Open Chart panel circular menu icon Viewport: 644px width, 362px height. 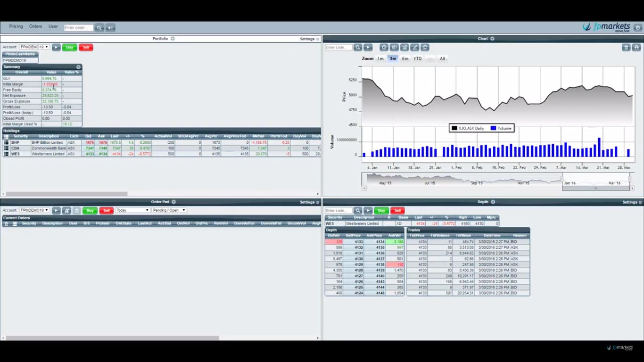point(492,39)
